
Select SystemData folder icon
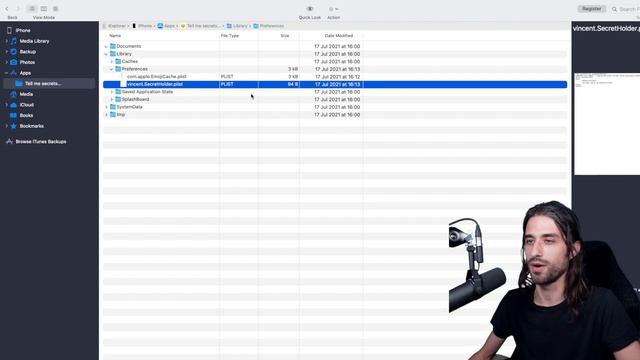click(x=113, y=107)
